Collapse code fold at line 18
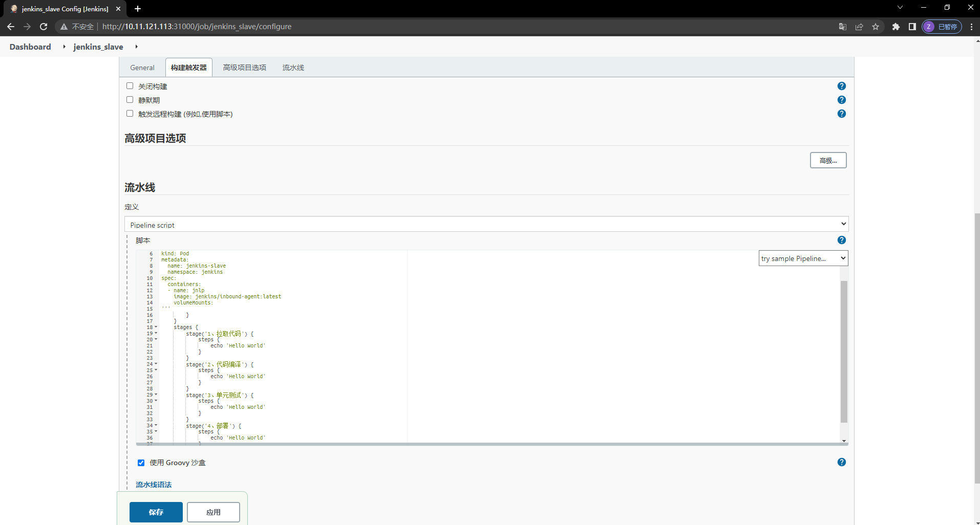The image size is (980, 525). click(156, 327)
